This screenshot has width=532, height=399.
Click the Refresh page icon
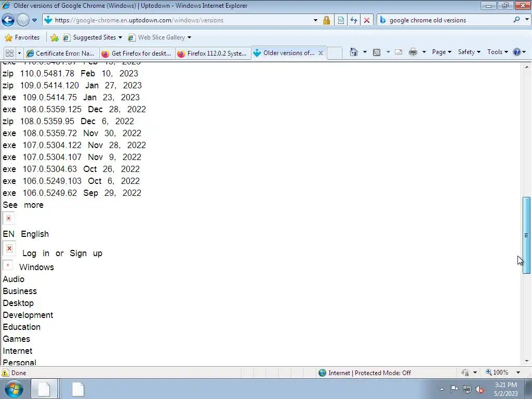pyautogui.click(x=353, y=20)
